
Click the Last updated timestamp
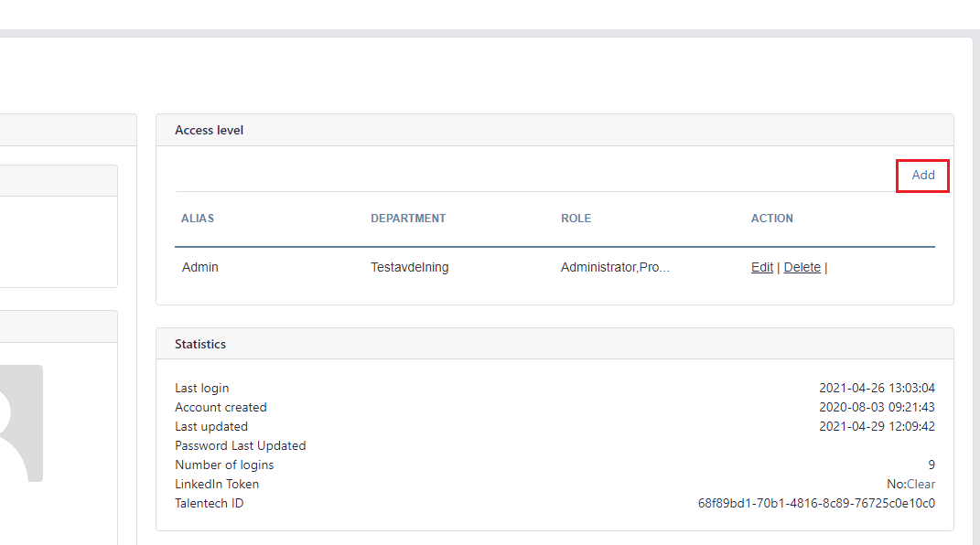point(877,426)
